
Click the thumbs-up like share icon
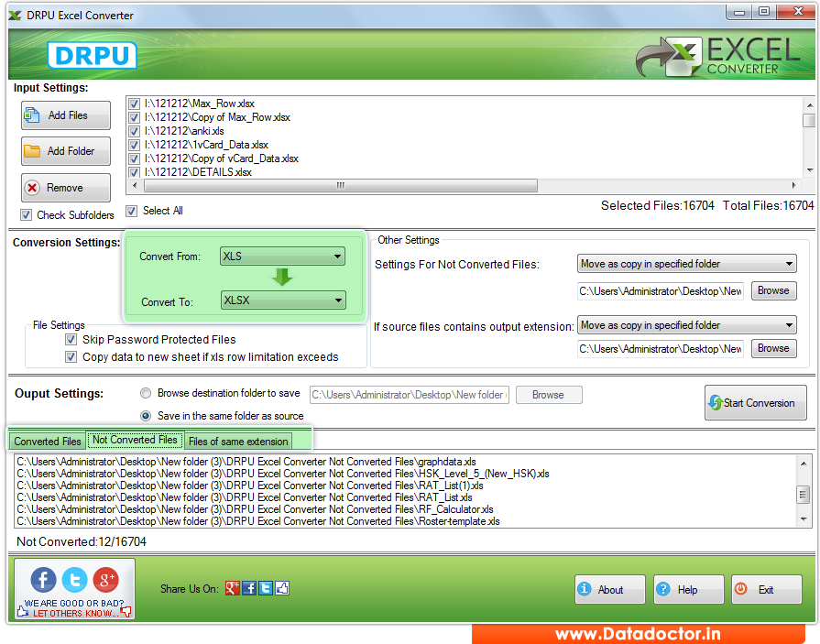click(x=281, y=588)
